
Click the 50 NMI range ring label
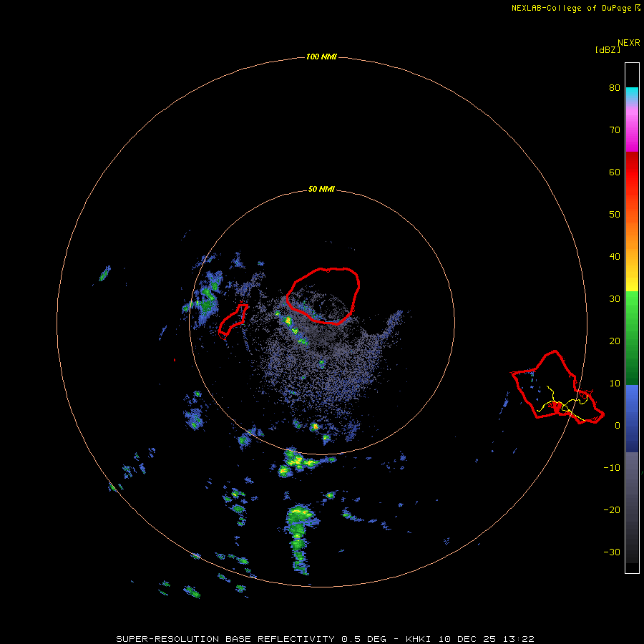321,190
